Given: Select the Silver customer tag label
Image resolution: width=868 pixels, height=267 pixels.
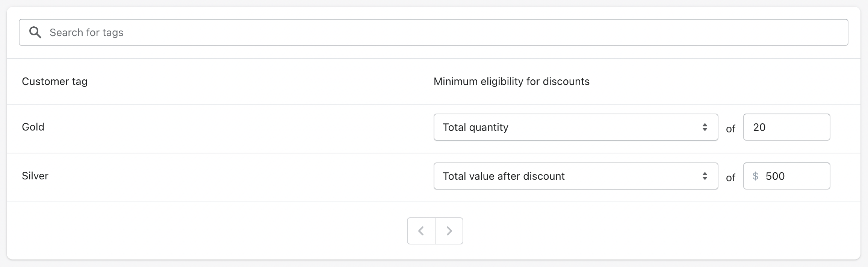Looking at the screenshot, I should (x=35, y=176).
